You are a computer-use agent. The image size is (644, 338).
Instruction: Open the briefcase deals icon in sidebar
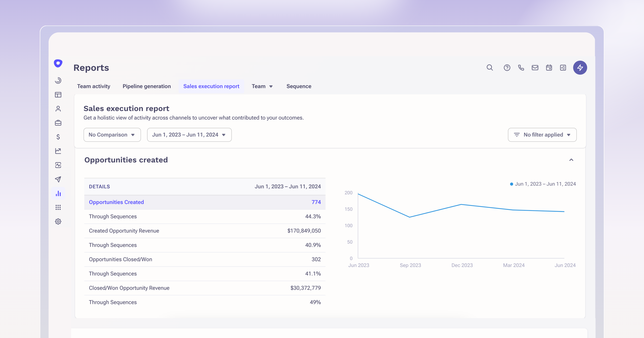pos(58,123)
